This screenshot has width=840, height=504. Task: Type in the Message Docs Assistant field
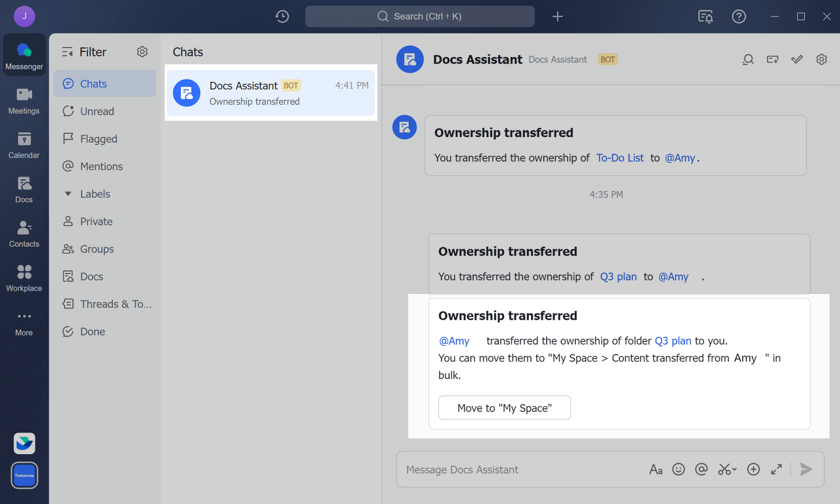point(518,469)
